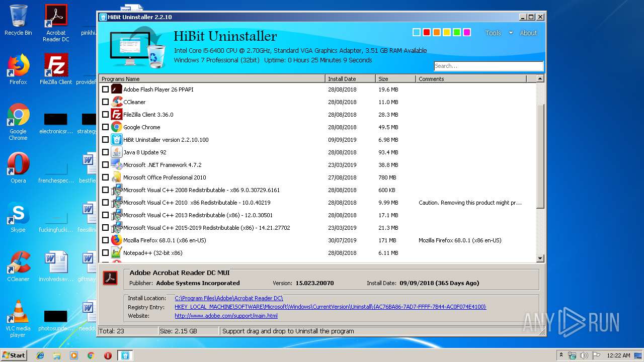The width and height of the screenshot is (644, 362).
Task: Click the HiBit Uninstaller taskbar button
Action: tap(125, 355)
